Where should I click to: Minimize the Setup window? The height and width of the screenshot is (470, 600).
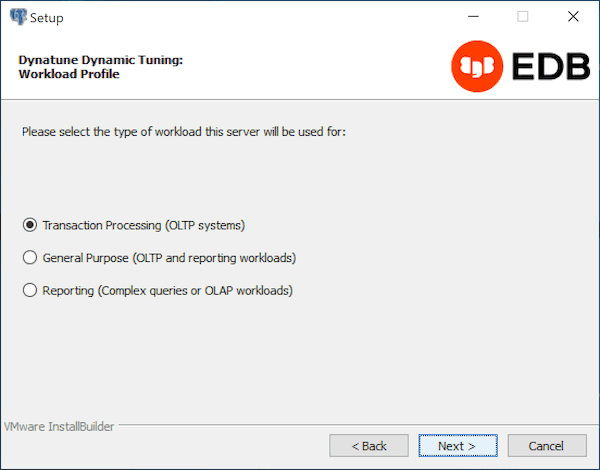coord(471,17)
